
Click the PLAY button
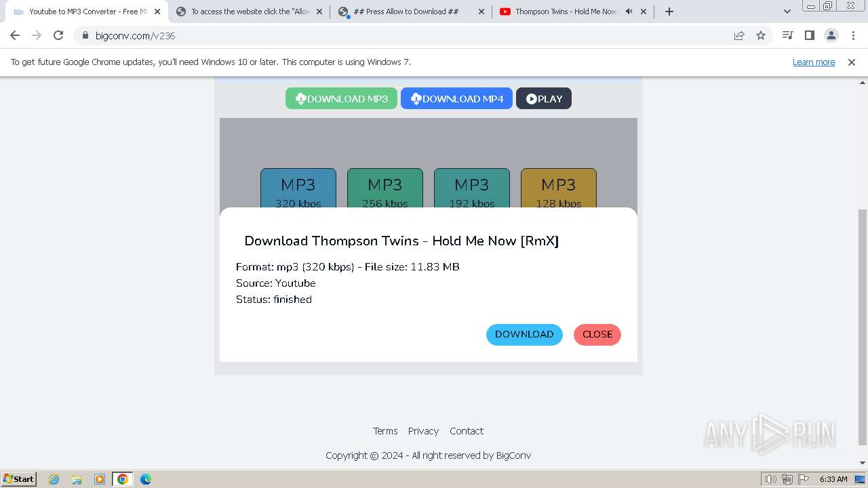[544, 98]
